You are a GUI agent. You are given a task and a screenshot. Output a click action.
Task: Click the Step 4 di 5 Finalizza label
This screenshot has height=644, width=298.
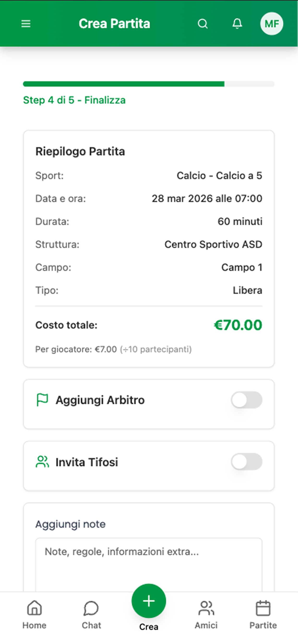(x=74, y=100)
